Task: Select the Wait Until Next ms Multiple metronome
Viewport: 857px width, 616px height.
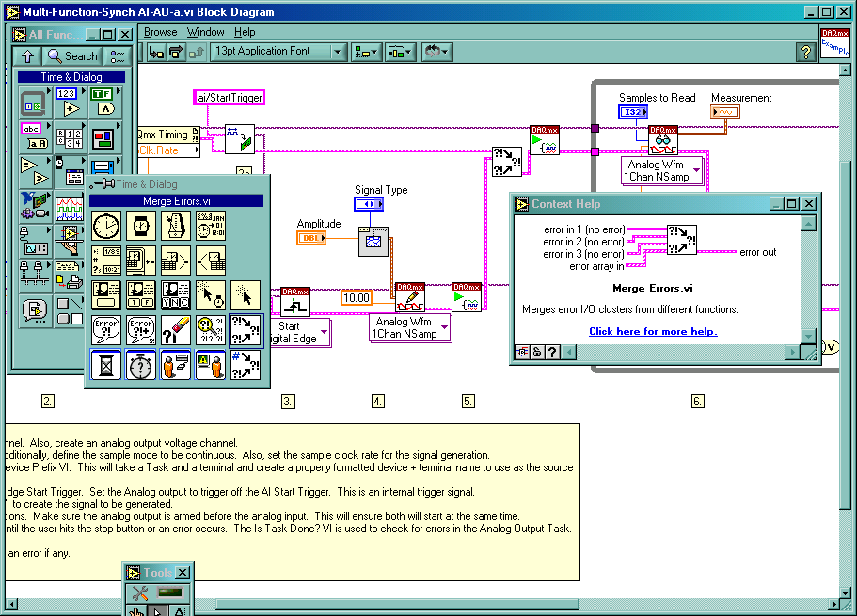Action: (176, 226)
